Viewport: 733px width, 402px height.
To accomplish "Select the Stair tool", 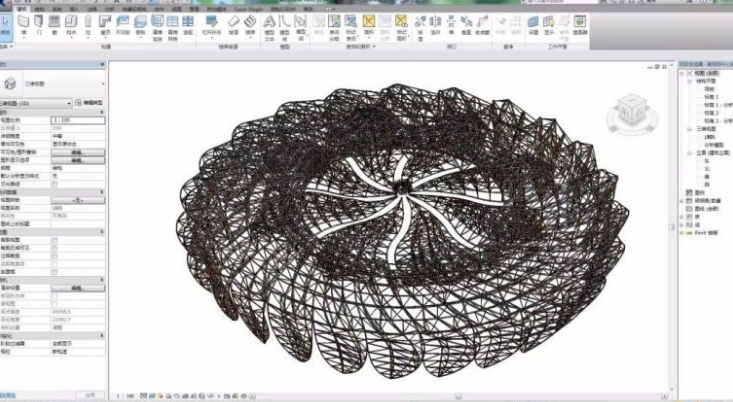I will 250,25.
